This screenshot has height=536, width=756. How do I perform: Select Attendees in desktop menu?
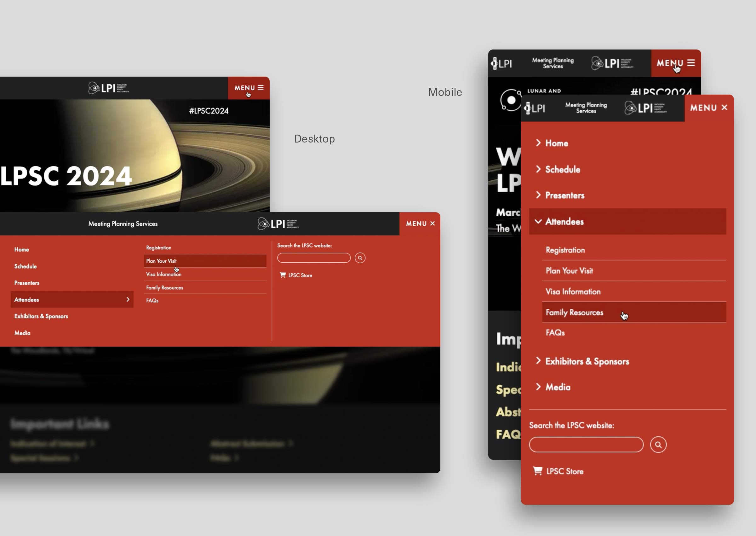pos(72,299)
